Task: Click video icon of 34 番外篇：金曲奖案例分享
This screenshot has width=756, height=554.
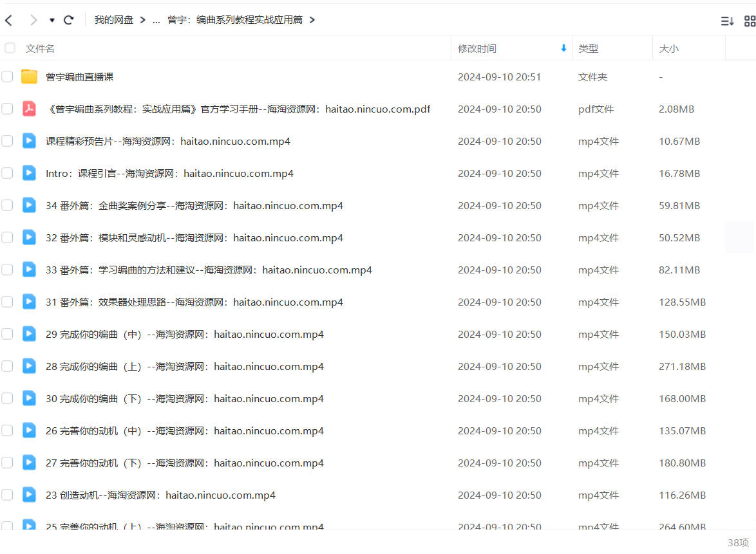Action: pos(29,205)
